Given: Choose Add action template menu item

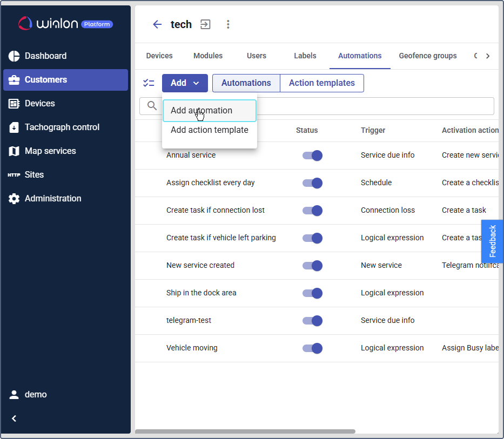Looking at the screenshot, I should (209, 130).
